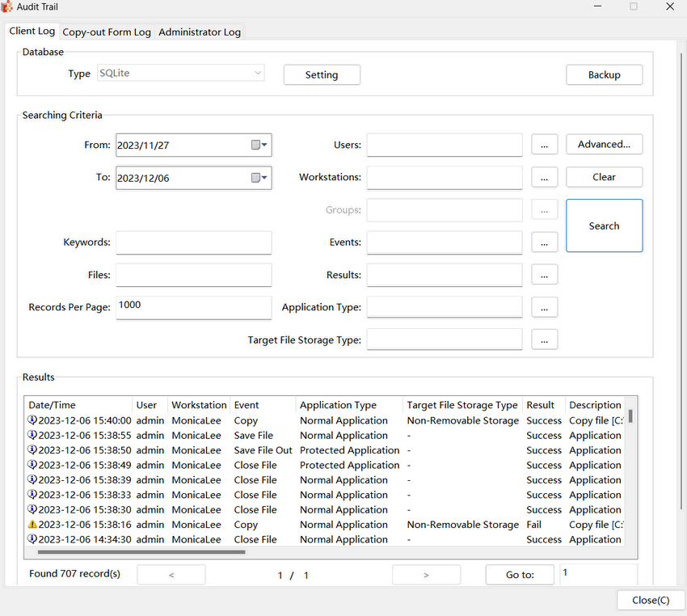Open the From date calendar picker
This screenshot has width=687, height=616.
pyautogui.click(x=259, y=146)
